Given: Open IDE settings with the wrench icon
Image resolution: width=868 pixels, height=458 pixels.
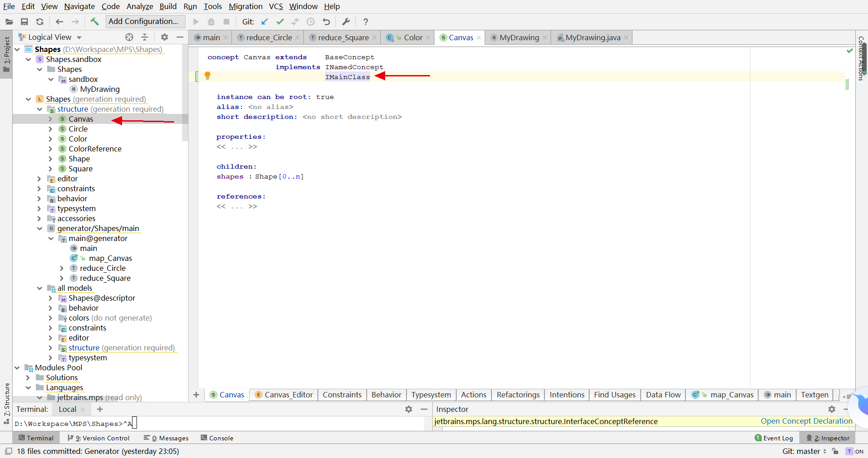Looking at the screenshot, I should (346, 21).
